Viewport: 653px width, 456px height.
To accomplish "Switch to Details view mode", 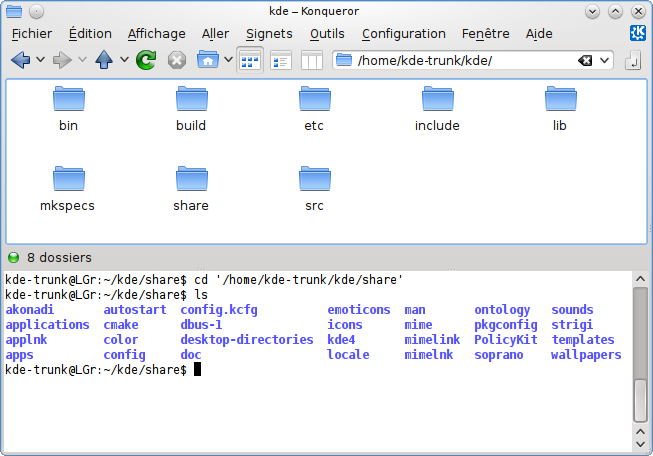I will [x=281, y=60].
